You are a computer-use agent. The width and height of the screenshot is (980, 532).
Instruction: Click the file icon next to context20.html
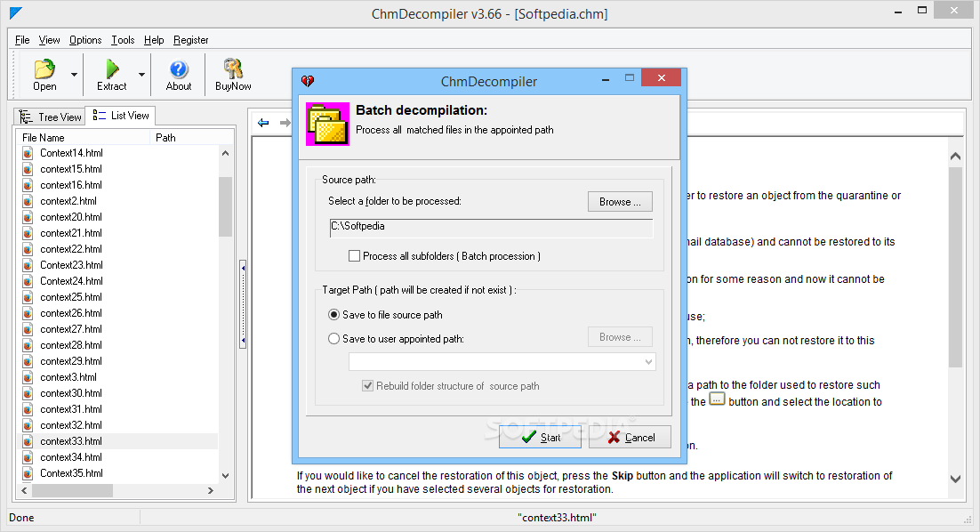28,217
